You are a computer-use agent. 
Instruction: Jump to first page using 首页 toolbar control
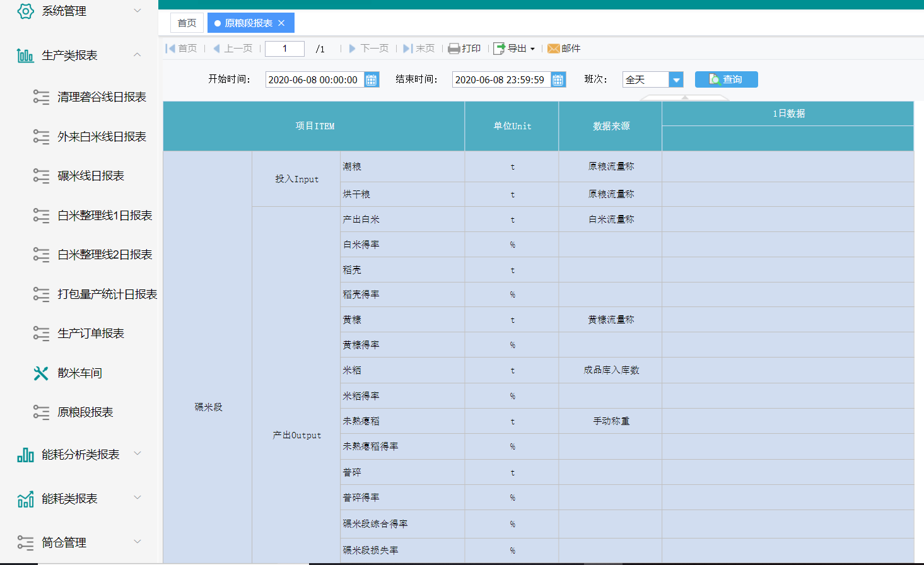tap(182, 48)
